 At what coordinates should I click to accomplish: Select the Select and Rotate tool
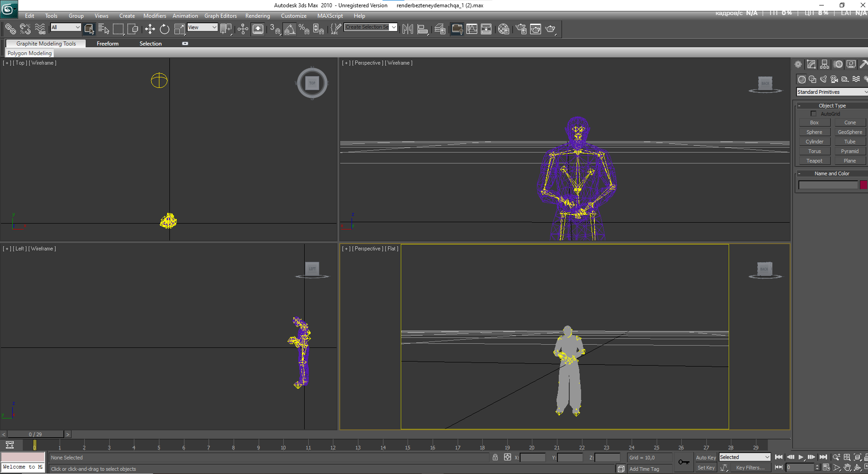(x=164, y=29)
